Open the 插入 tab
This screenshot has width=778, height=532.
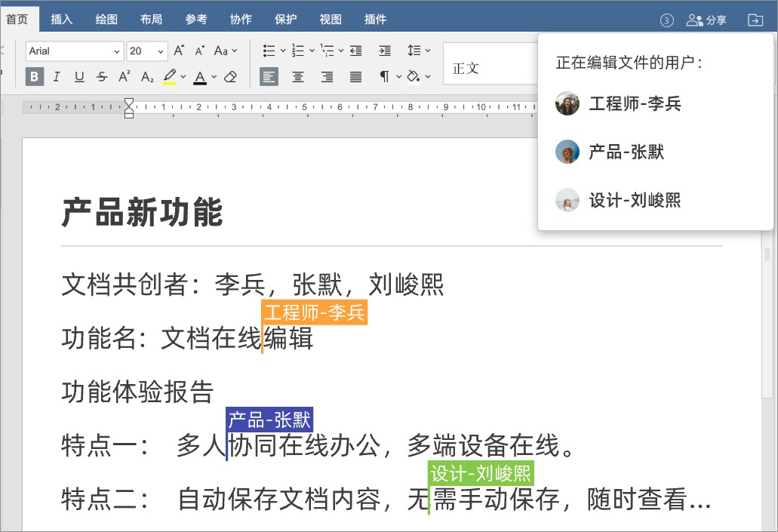[61, 19]
